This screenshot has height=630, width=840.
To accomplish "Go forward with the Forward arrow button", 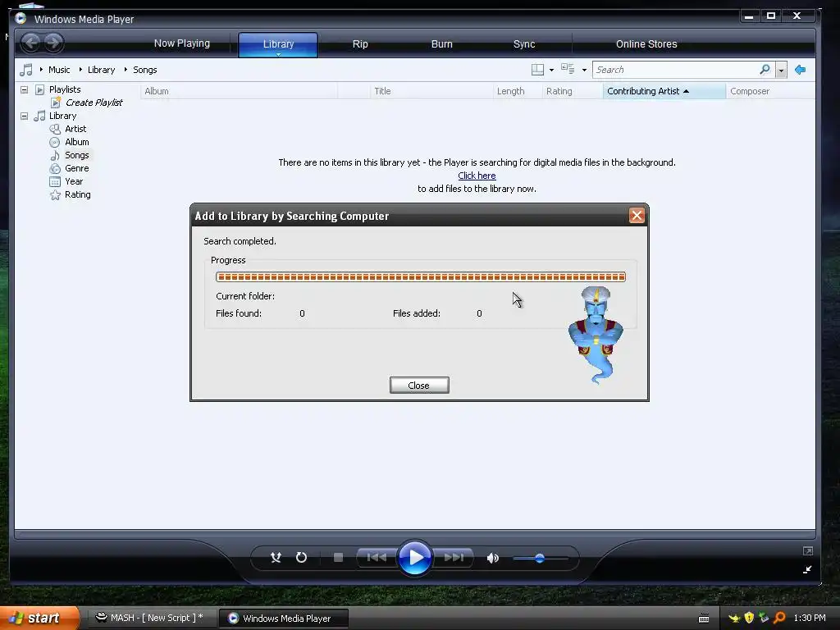I will pos(53,43).
